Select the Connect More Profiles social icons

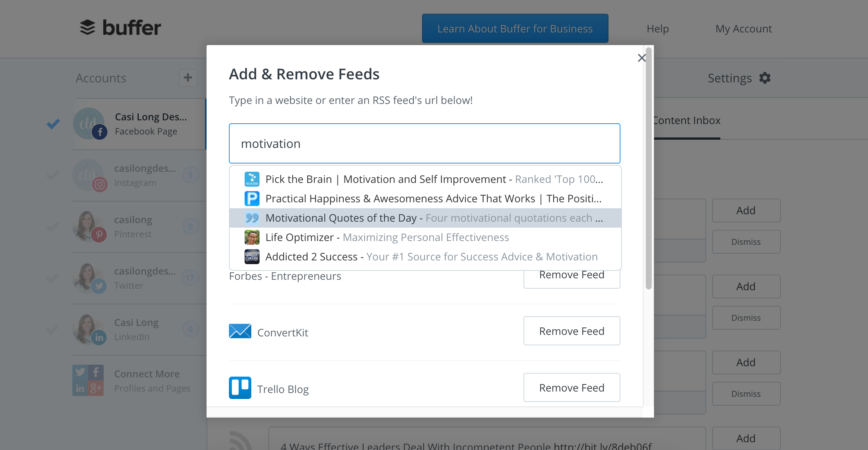[x=88, y=380]
